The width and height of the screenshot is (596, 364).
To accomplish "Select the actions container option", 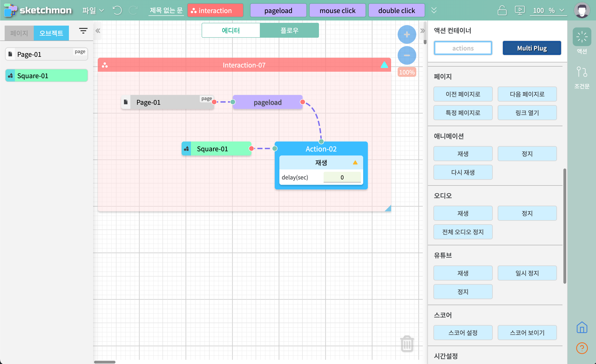I will [x=463, y=48].
